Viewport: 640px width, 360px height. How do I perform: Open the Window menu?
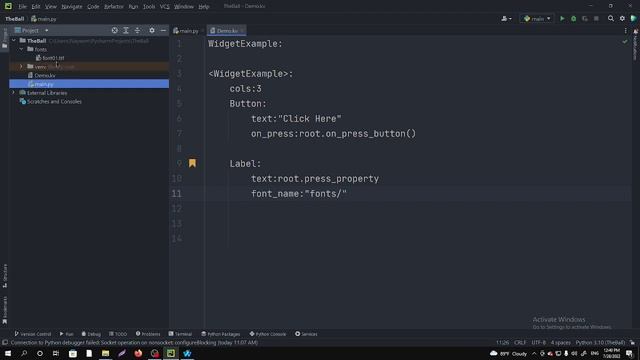tap(184, 7)
